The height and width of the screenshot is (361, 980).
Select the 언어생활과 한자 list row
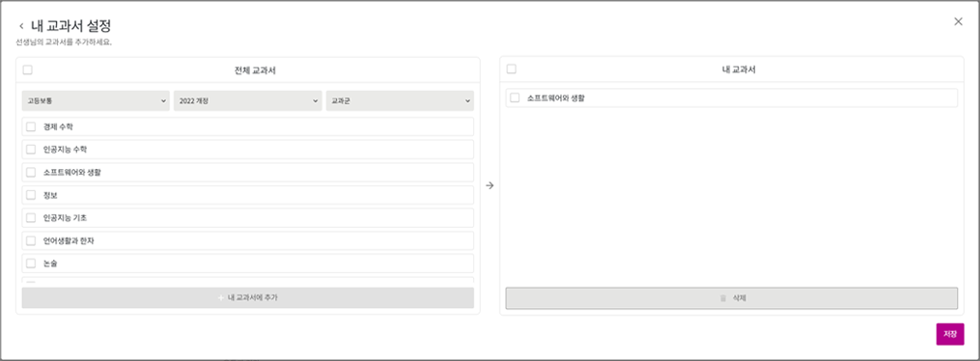click(247, 240)
